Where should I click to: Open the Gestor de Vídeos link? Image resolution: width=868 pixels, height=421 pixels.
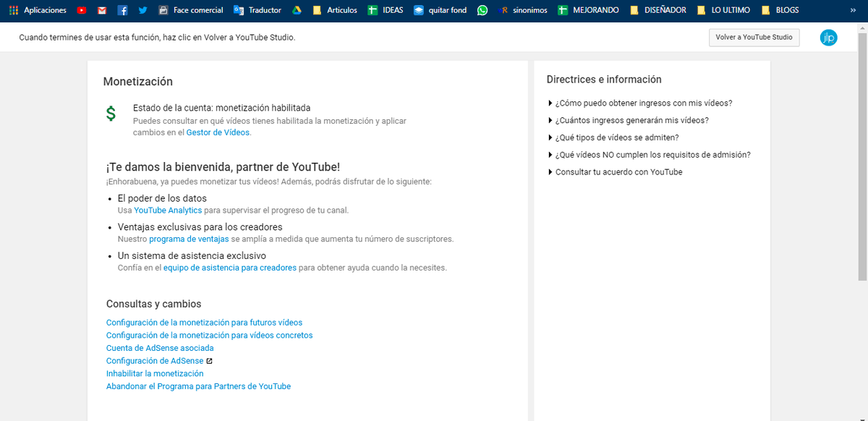tap(218, 133)
